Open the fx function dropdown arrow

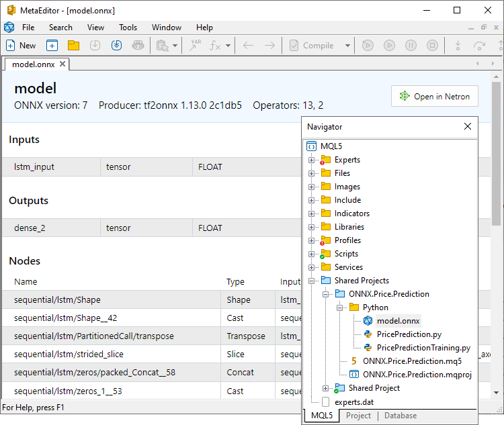228,46
